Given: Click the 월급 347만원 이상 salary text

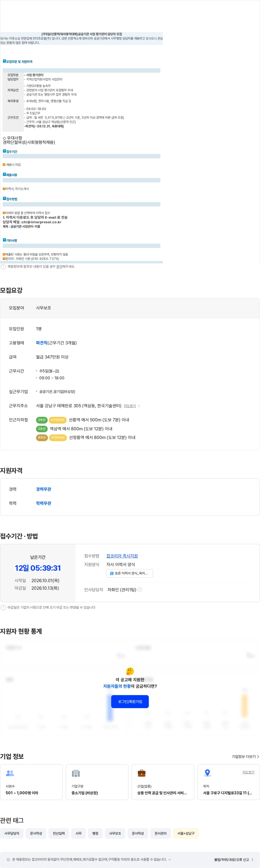Looking at the screenshot, I should 52,357.
